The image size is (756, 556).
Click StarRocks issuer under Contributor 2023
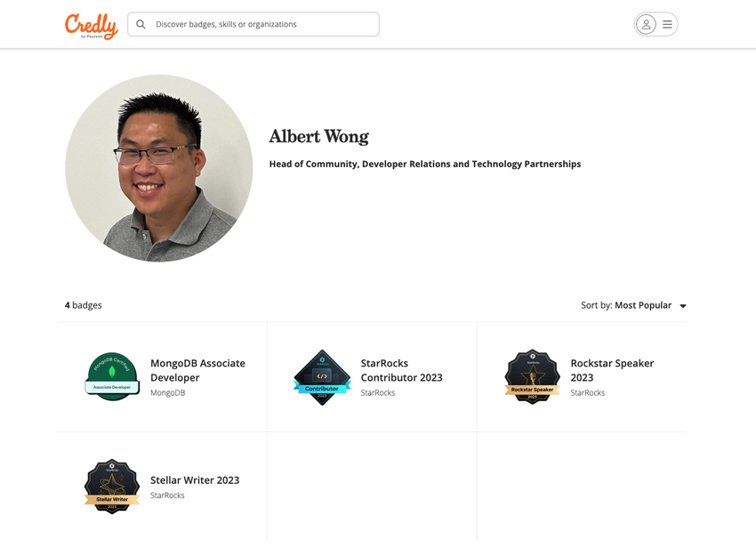click(x=377, y=392)
